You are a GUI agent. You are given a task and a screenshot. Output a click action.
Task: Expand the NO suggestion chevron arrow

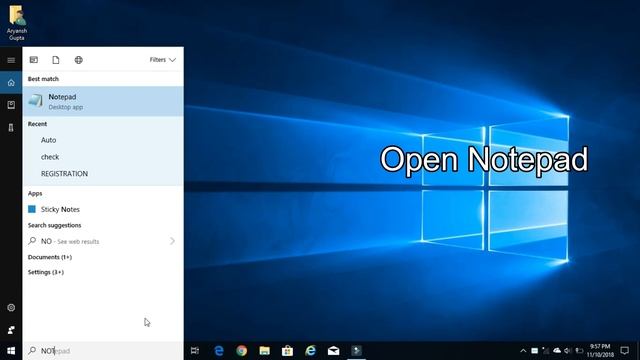coord(172,241)
